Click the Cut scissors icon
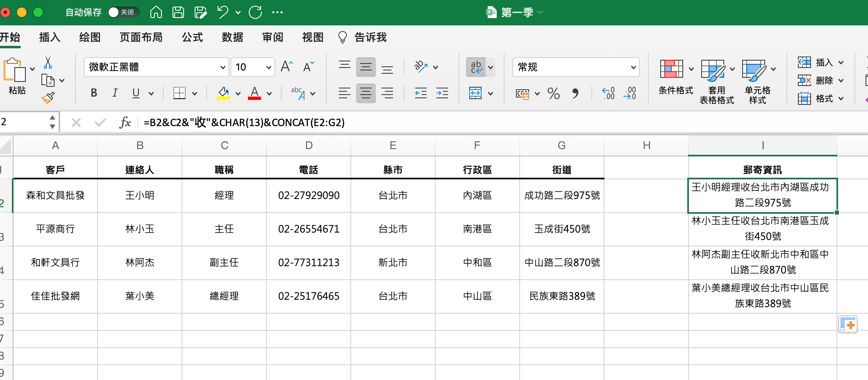Screen dimensions: 868x380 tap(48, 63)
